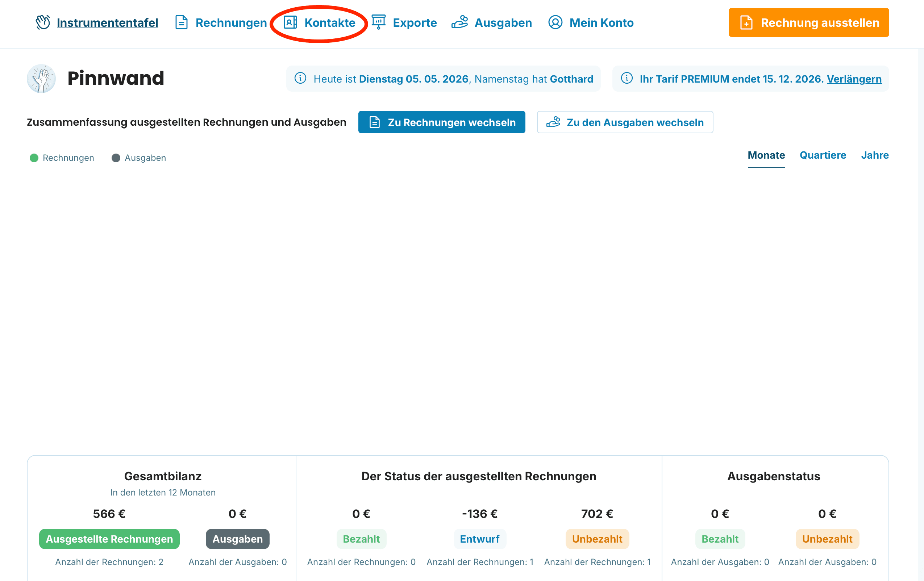The height and width of the screenshot is (581, 924).
Task: Click 'In den letzten 12 Monaten' text
Action: click(163, 492)
